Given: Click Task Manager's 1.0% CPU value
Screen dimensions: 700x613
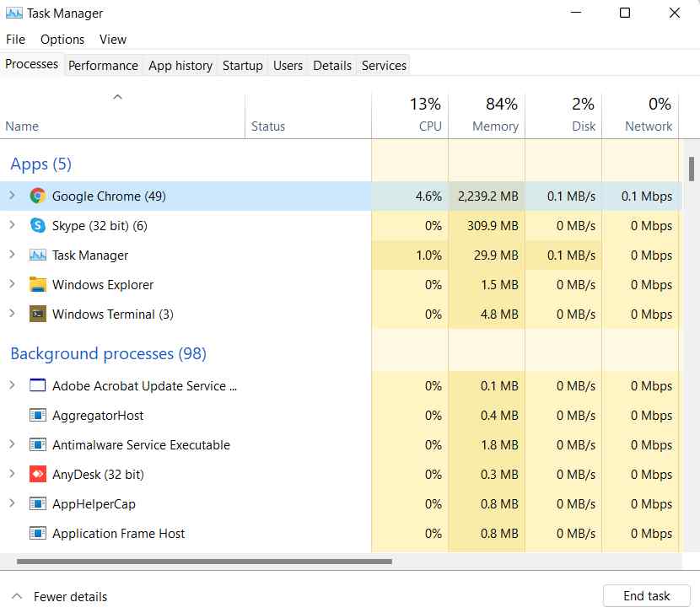Looking at the screenshot, I should 428,255.
